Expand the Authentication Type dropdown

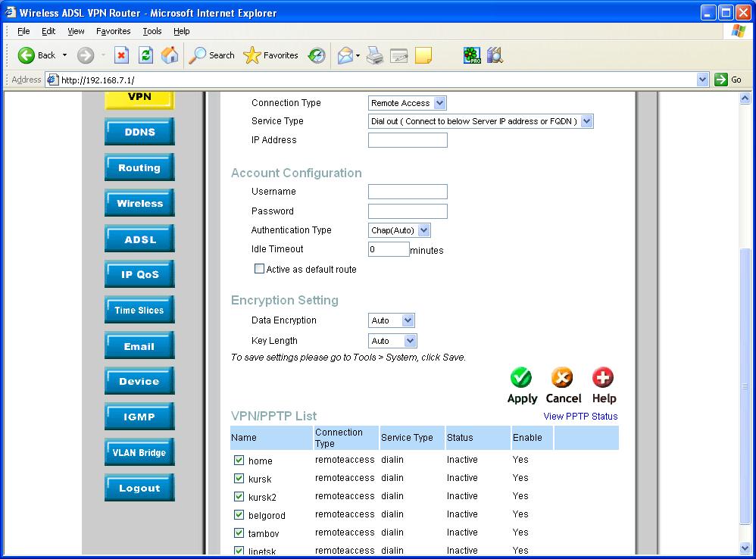pos(399,230)
